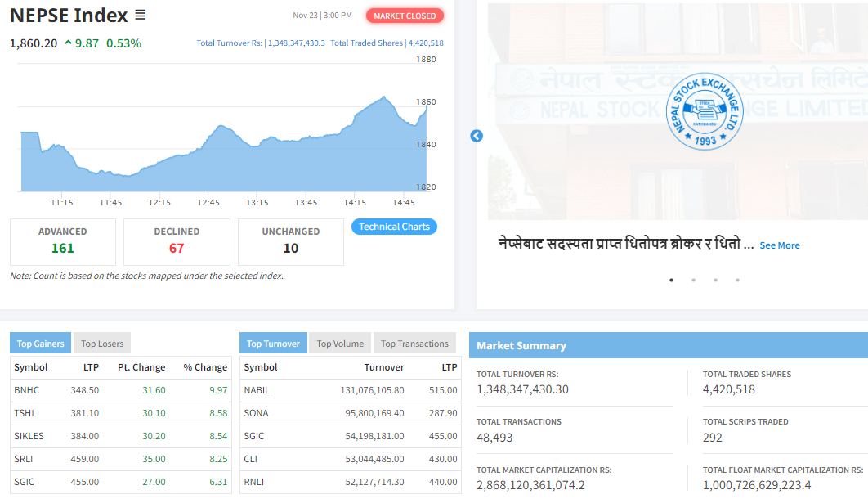
Task: Click the SONA LTP value 287.90
Action: (x=444, y=413)
